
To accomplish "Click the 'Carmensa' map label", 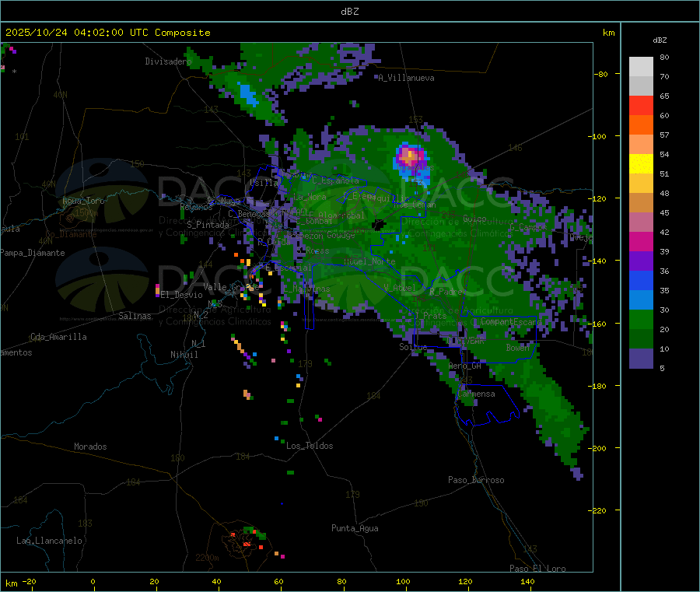I will (x=476, y=394).
